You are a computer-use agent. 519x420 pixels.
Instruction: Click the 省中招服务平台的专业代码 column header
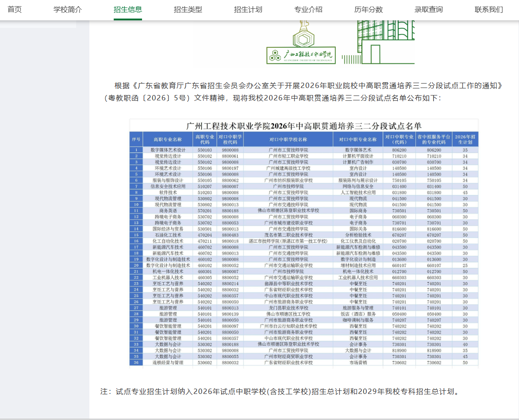[x=434, y=140]
